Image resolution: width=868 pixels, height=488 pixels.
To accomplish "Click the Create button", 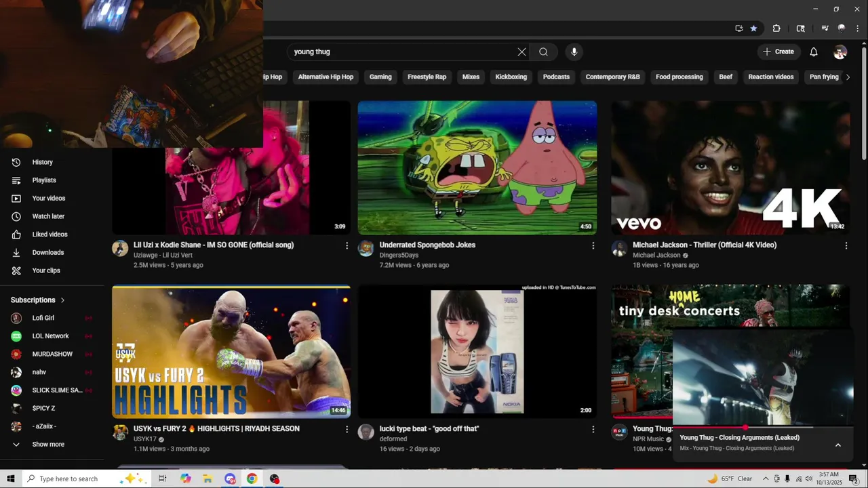I will point(778,52).
